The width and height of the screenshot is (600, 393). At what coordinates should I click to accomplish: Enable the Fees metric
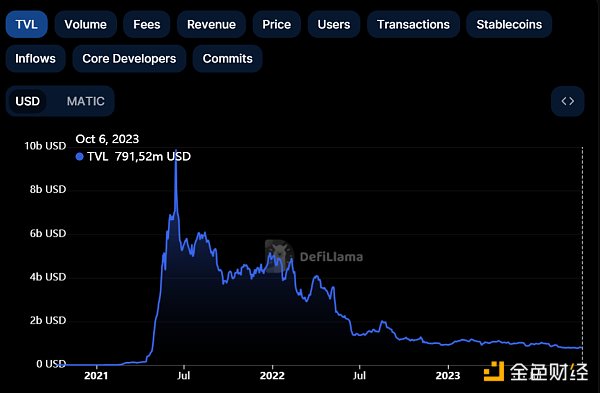point(147,24)
